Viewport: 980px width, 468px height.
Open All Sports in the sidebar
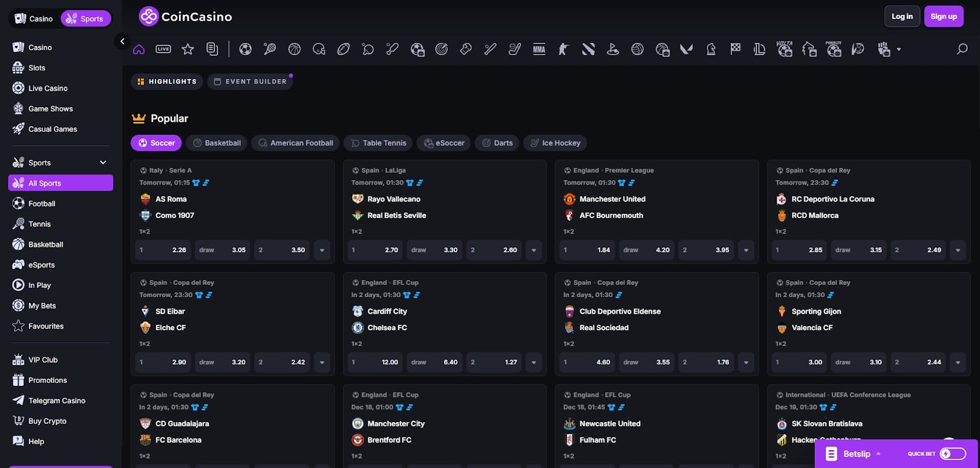(x=61, y=183)
